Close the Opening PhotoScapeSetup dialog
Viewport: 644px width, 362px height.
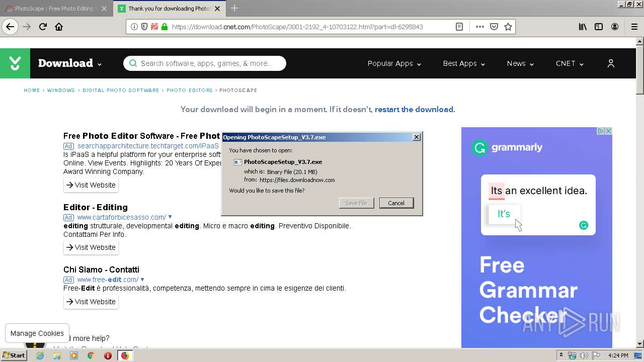[x=417, y=137]
